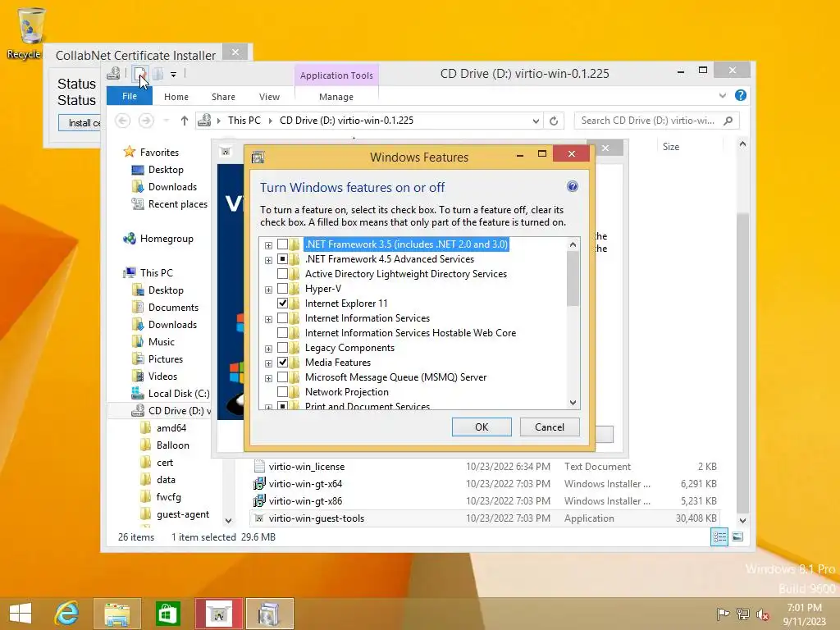Open File Explorer taskbar icon
The image size is (840, 630).
116,614
